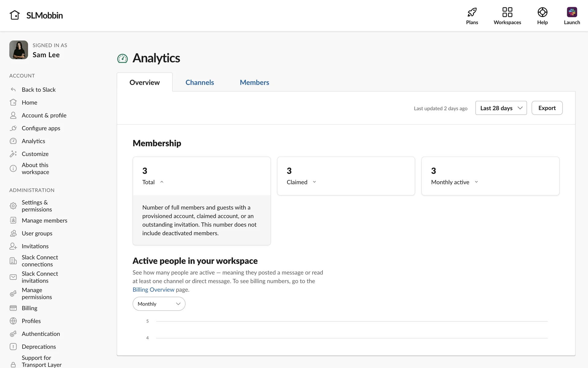This screenshot has width=588, height=368.
Task: Click the Export button
Action: point(547,108)
